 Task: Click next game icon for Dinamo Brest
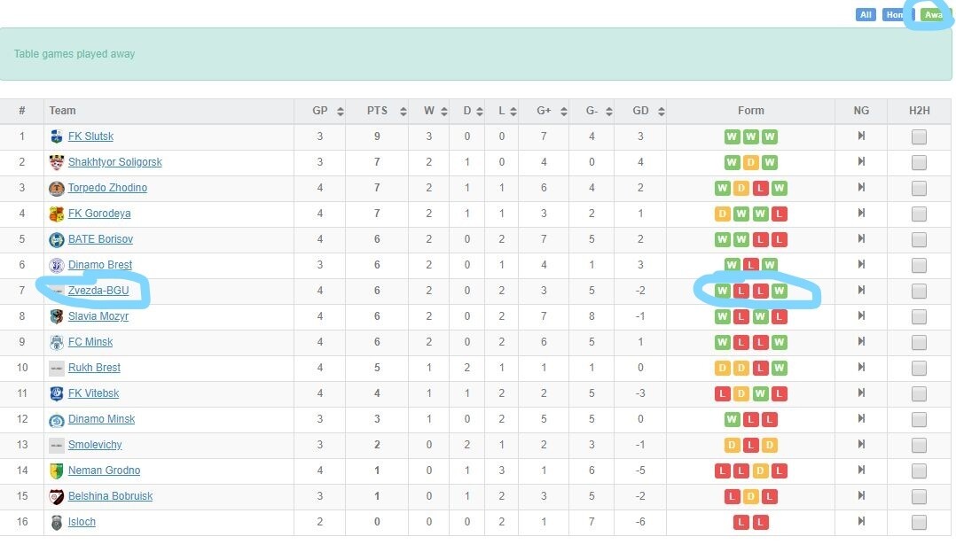[860, 265]
